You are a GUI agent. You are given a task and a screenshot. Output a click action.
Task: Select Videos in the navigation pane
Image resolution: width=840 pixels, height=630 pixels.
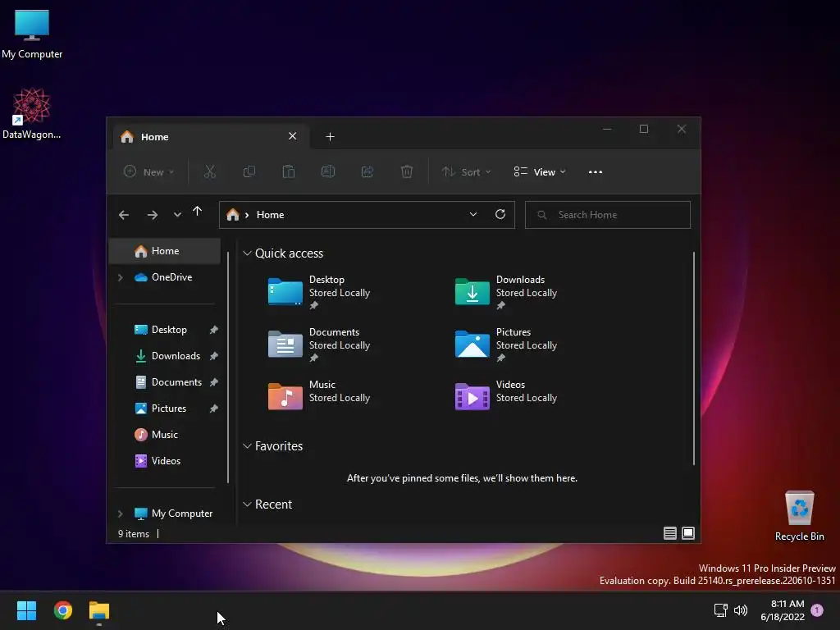(x=164, y=461)
